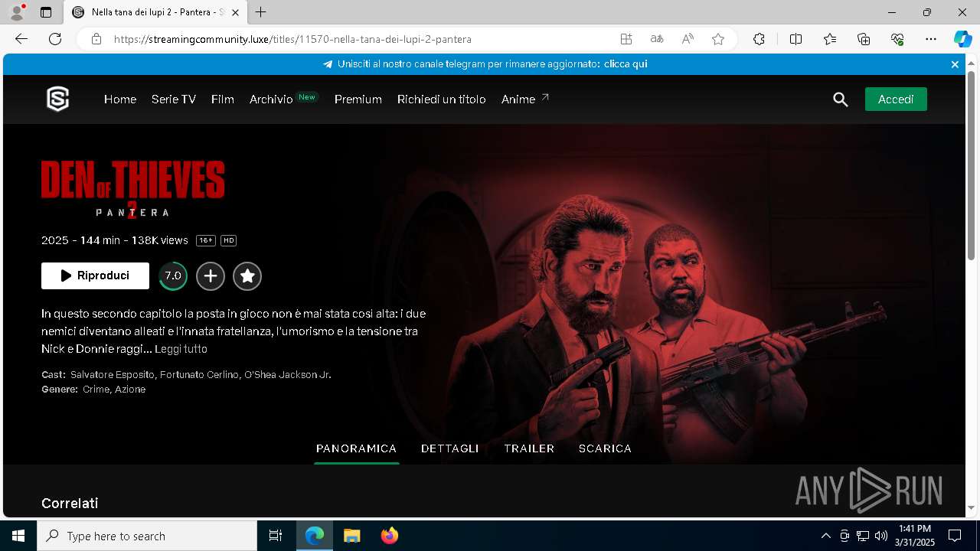Click the green Accedi button
This screenshot has height=551, width=980.
(x=896, y=99)
